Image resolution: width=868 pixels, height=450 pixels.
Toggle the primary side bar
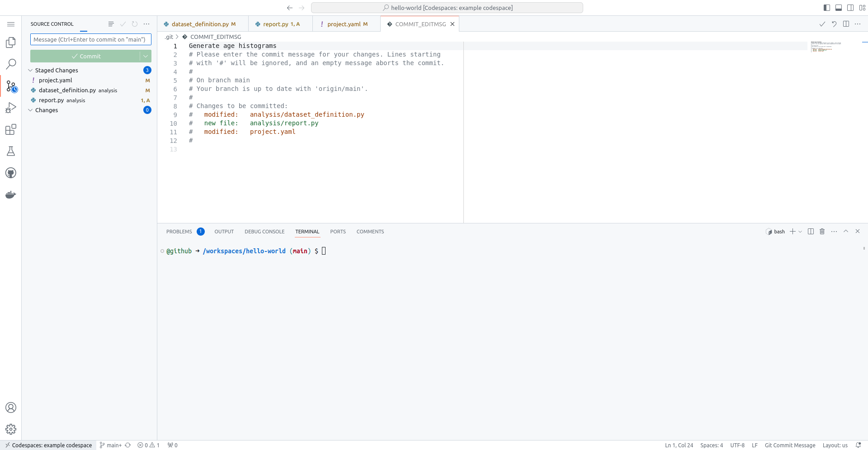tap(827, 8)
